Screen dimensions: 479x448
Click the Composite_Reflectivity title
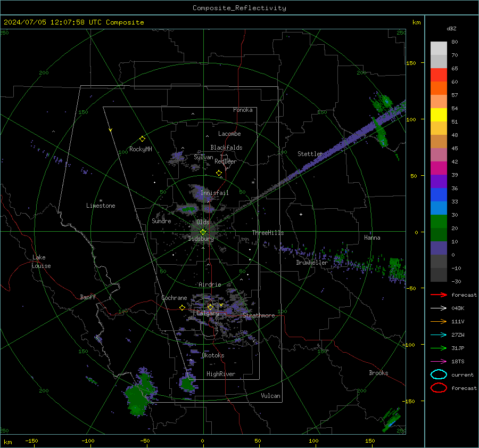[239, 8]
